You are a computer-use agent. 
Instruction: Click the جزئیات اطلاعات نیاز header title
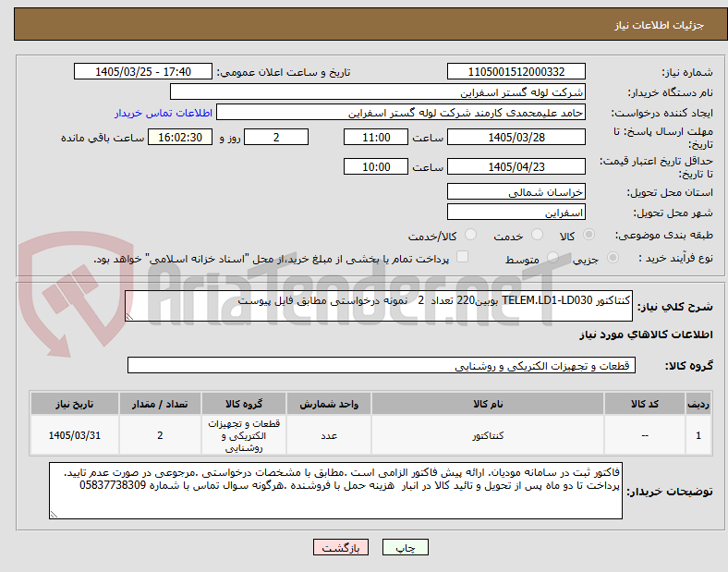point(660,25)
